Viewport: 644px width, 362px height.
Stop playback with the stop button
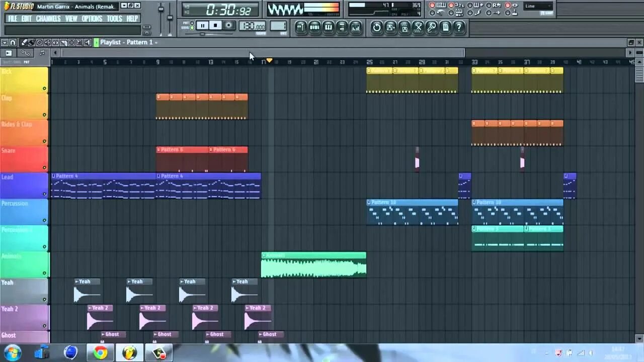[215, 25]
